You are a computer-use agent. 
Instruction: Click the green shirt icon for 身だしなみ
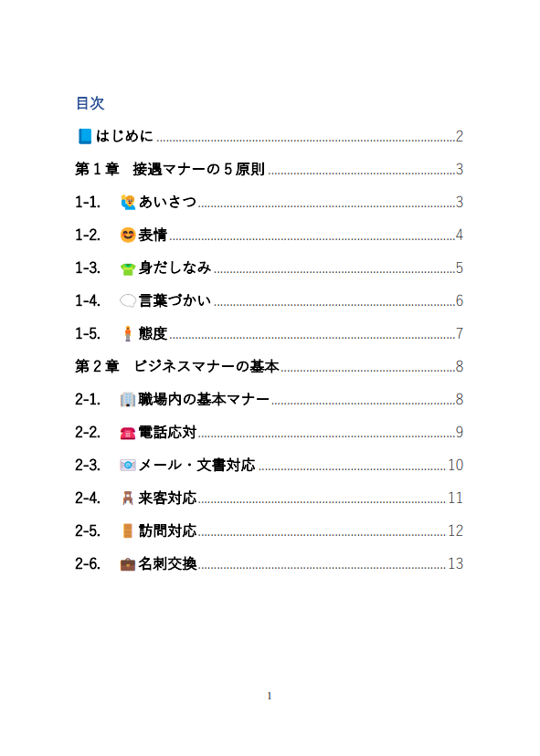[x=128, y=268]
